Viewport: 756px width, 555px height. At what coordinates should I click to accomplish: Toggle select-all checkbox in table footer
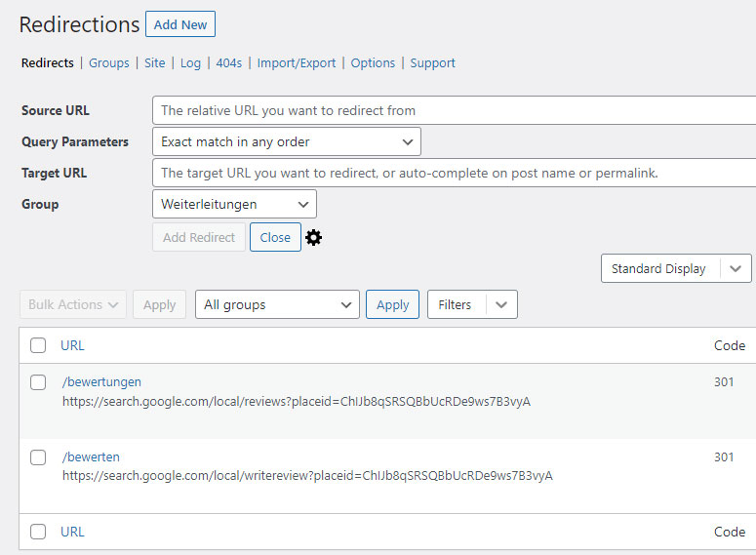click(38, 532)
